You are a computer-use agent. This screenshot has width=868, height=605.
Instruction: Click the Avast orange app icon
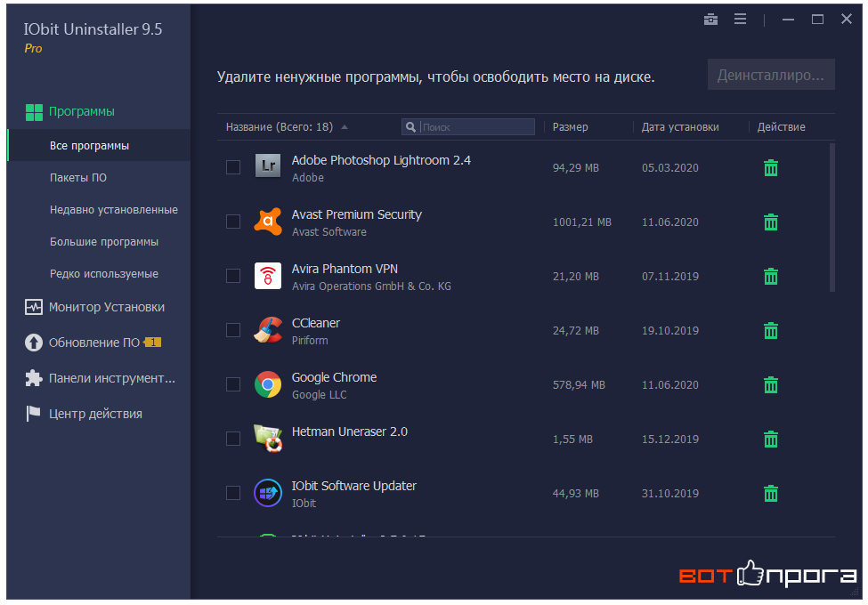coord(268,222)
